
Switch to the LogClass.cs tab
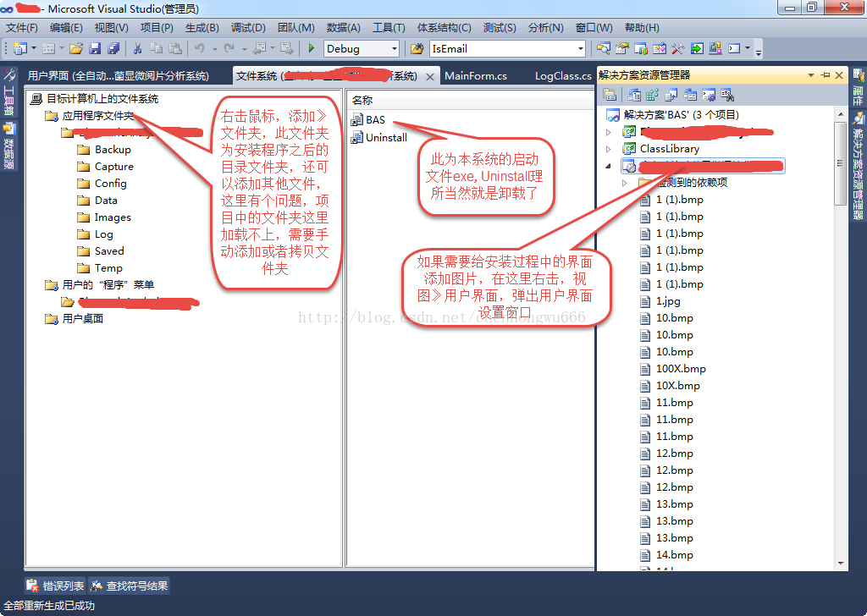563,75
